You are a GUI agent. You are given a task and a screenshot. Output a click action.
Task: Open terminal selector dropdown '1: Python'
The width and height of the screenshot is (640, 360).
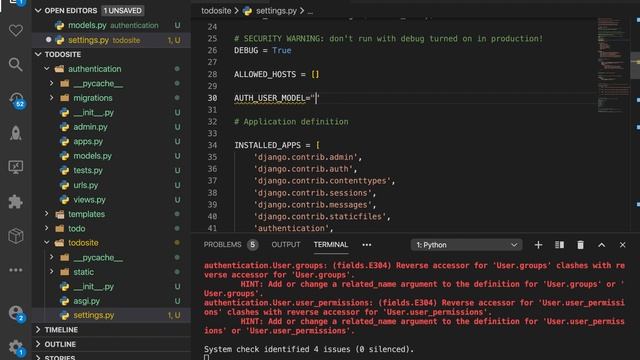(466, 245)
